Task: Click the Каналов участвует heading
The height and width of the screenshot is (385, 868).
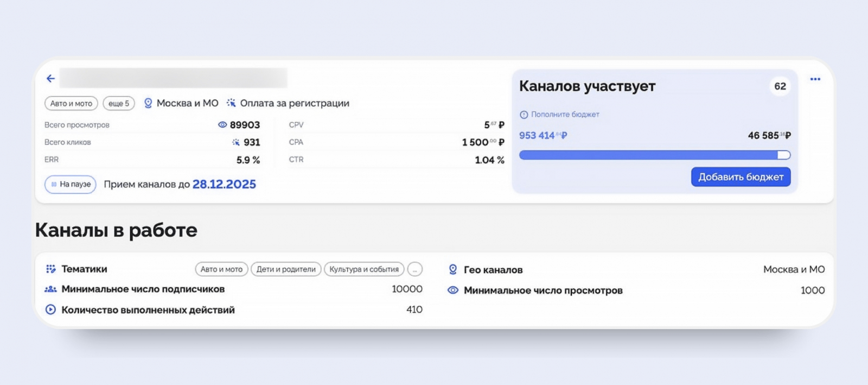Action: click(x=587, y=86)
